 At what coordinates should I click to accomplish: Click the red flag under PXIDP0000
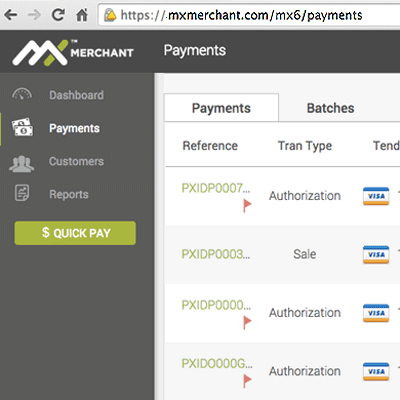click(x=247, y=322)
